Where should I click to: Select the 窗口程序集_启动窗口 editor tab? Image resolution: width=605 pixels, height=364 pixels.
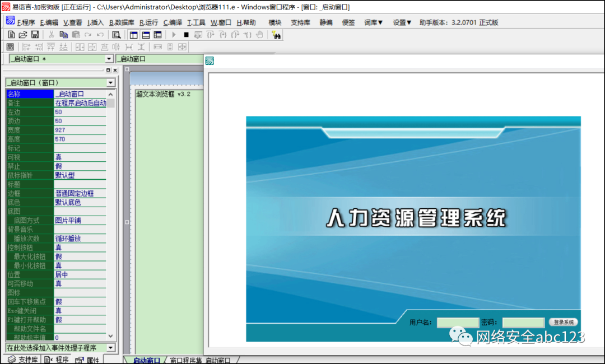pos(200,360)
